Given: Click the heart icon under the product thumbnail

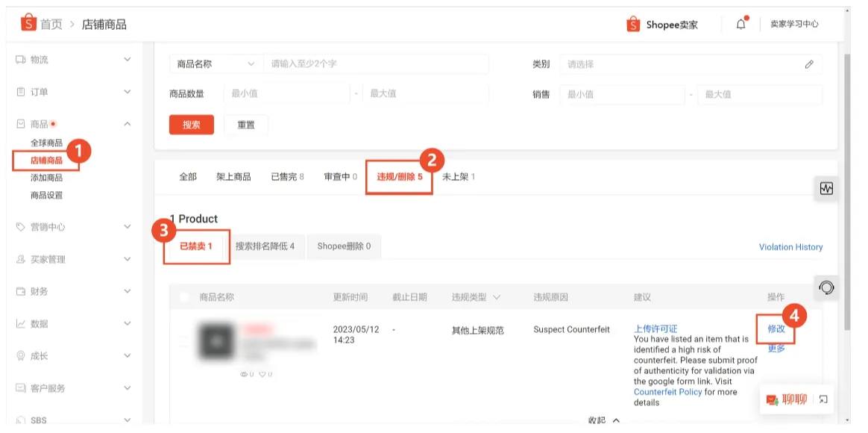Looking at the screenshot, I should (x=262, y=374).
